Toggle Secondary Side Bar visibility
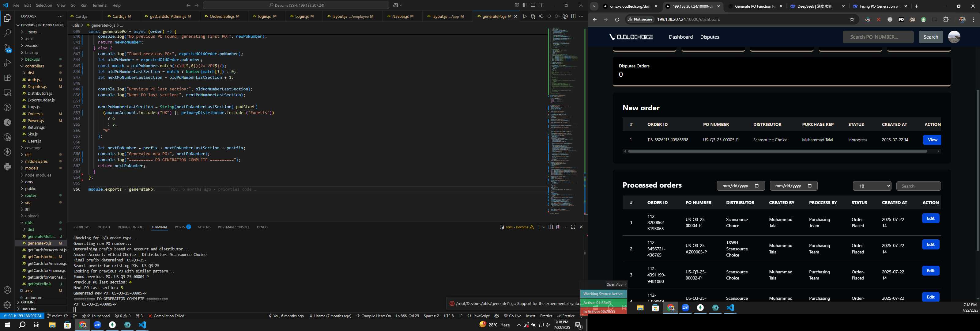 pyautogui.click(x=541, y=5)
